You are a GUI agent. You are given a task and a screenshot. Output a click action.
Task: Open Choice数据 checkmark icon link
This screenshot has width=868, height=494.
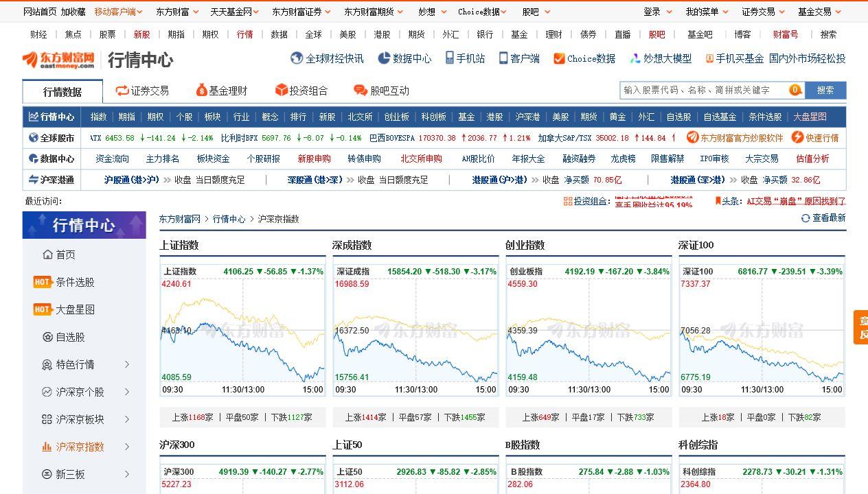point(559,59)
